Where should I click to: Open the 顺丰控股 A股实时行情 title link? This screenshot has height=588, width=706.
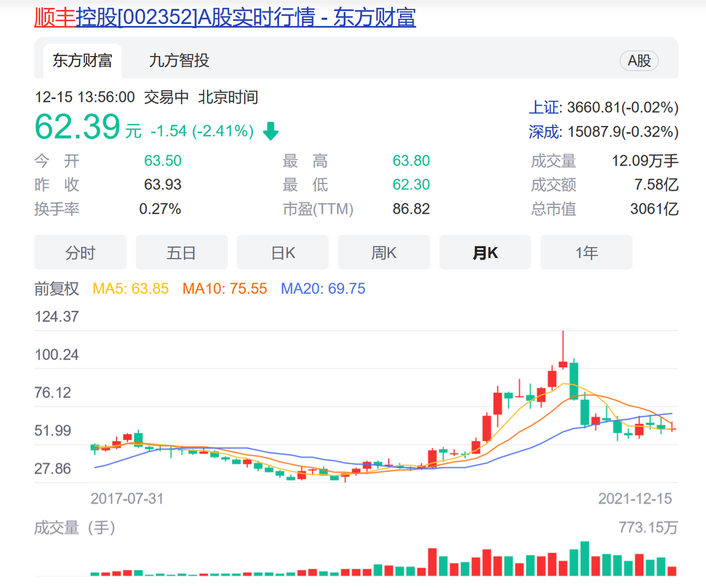coord(225,18)
